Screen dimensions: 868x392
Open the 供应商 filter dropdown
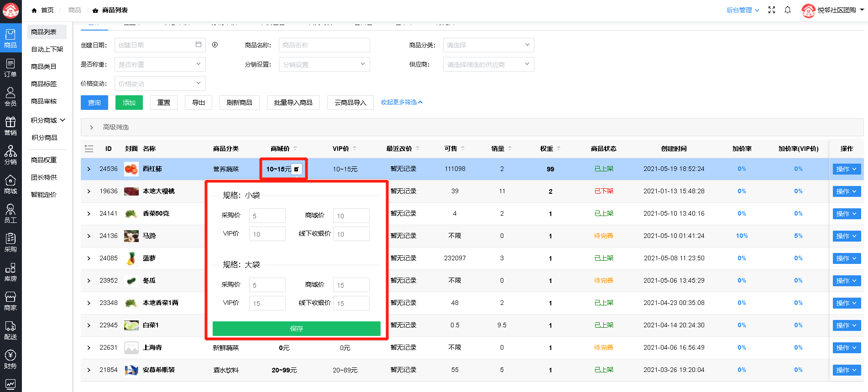[x=488, y=64]
